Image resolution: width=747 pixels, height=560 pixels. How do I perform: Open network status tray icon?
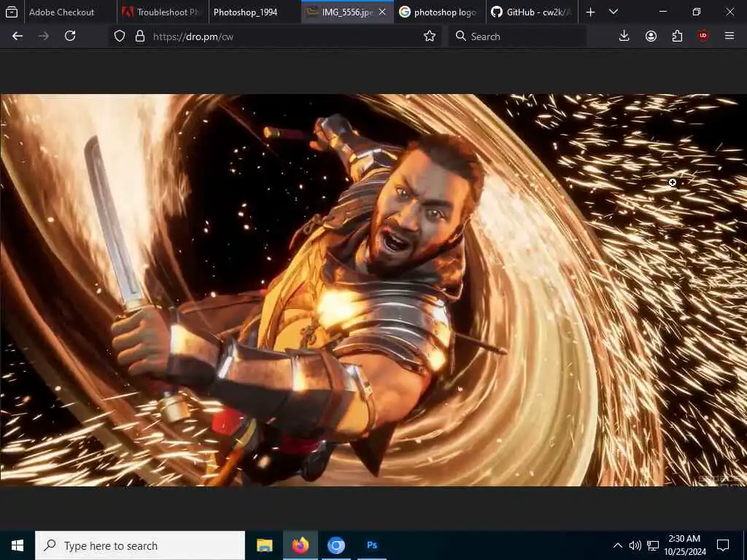(653, 545)
